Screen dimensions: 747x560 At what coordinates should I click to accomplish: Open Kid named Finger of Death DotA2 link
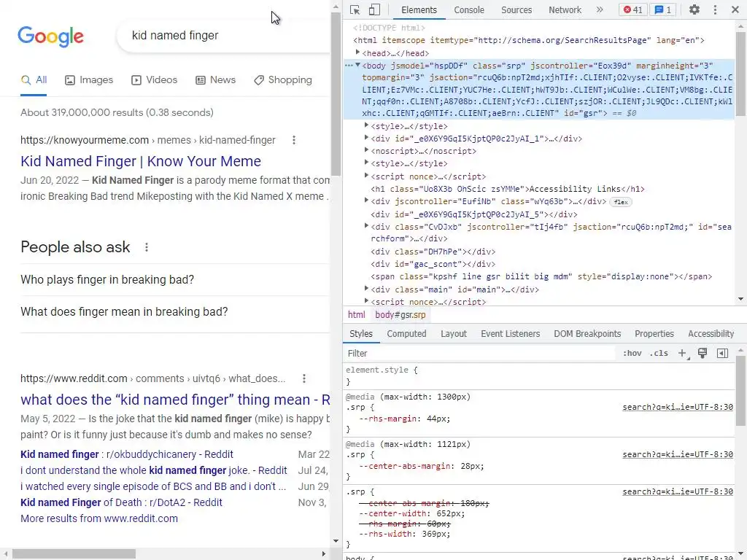[121, 502]
